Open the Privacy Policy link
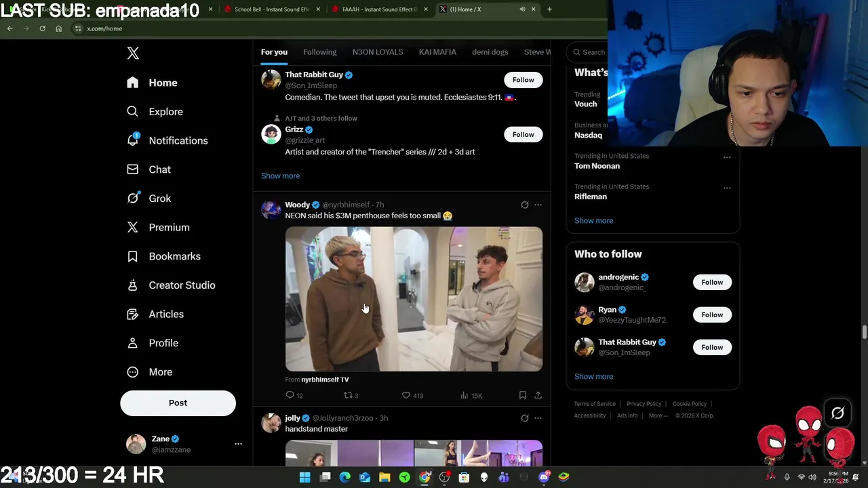The width and height of the screenshot is (868, 488). pyautogui.click(x=644, y=404)
